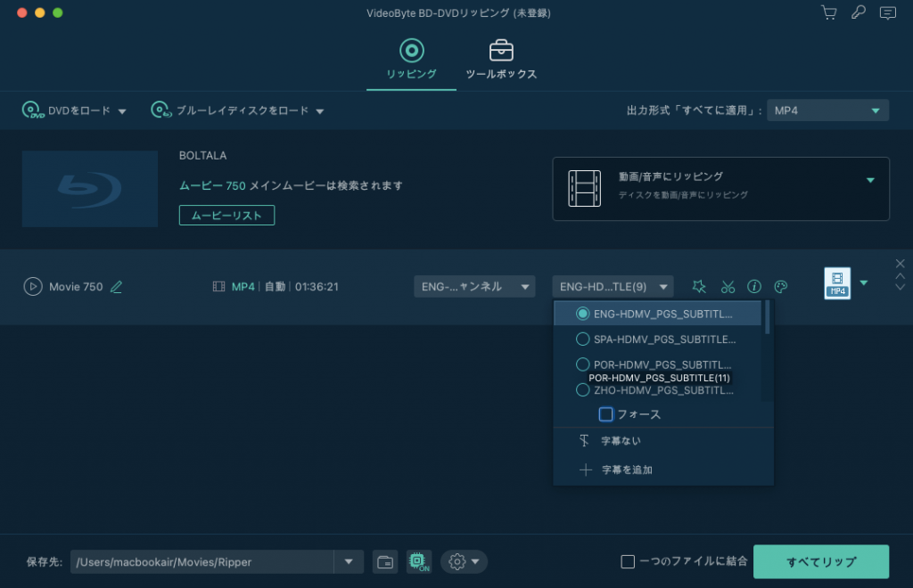The image size is (913, 588).
Task: Click the すべてリップ button
Action: 822,561
